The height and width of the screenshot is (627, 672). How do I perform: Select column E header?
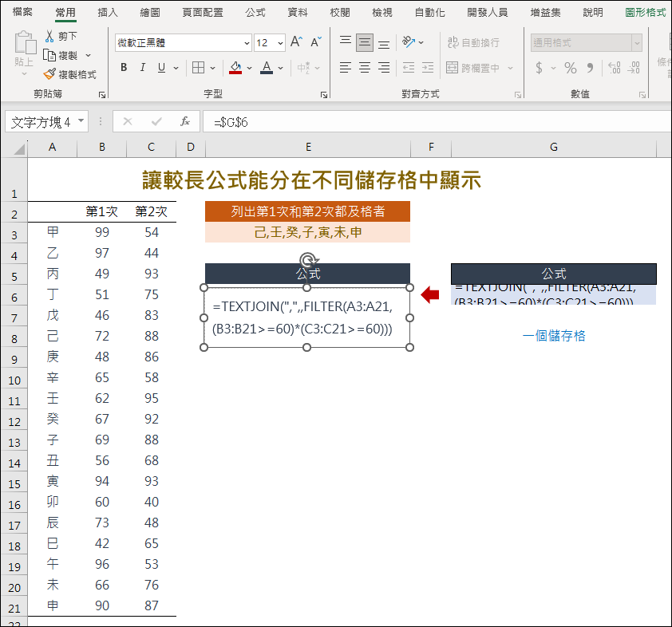[x=308, y=148]
